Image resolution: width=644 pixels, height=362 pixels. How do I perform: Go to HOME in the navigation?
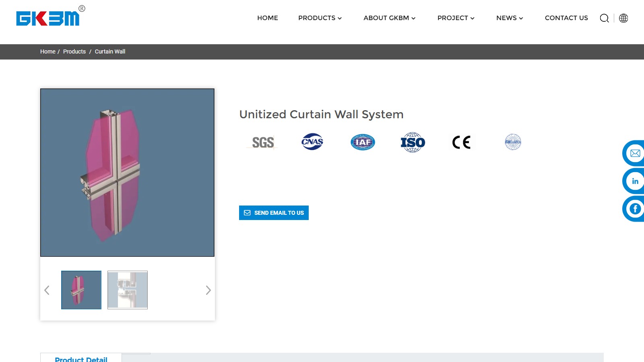268,18
